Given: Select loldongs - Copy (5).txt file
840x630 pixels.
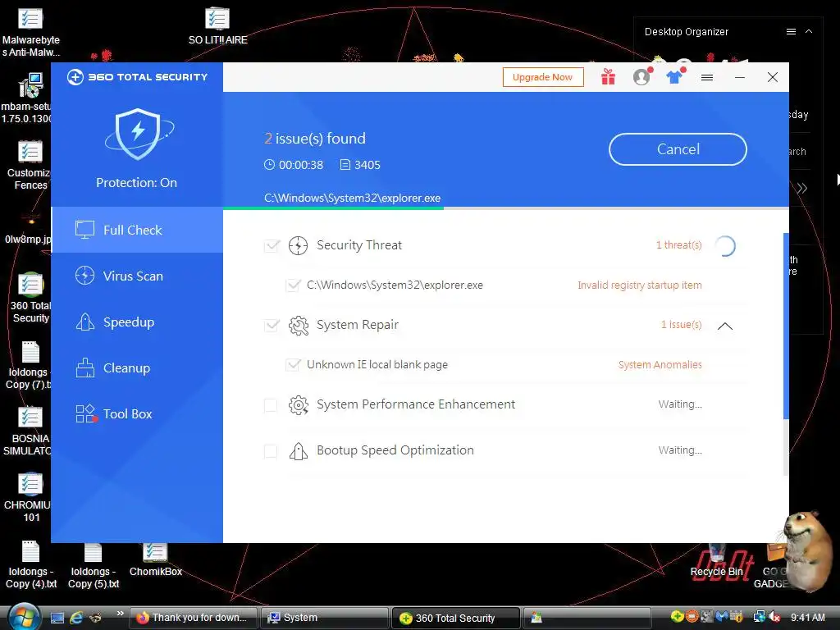Looking at the screenshot, I should tap(94, 566).
